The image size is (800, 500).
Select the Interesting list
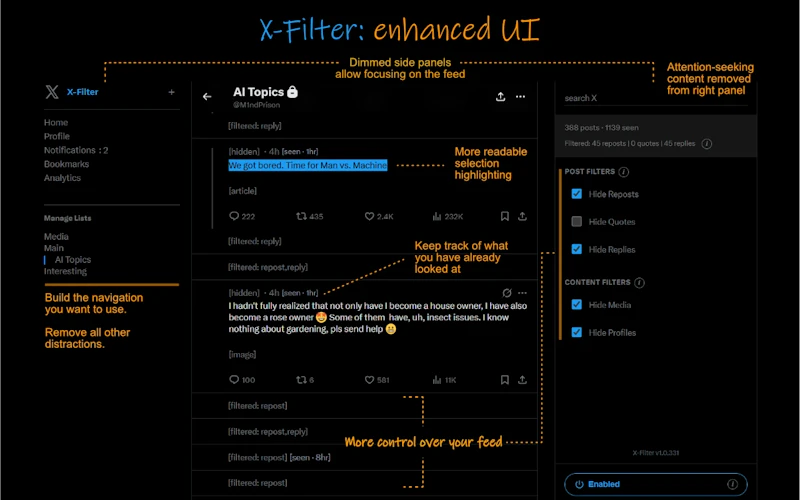(x=65, y=271)
